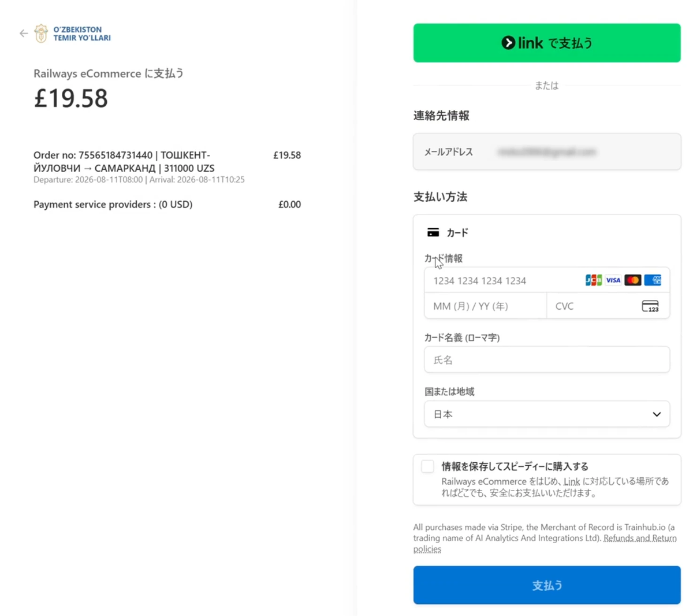
Task: Open the country dropdown showing 日本
Action: pyautogui.click(x=547, y=414)
